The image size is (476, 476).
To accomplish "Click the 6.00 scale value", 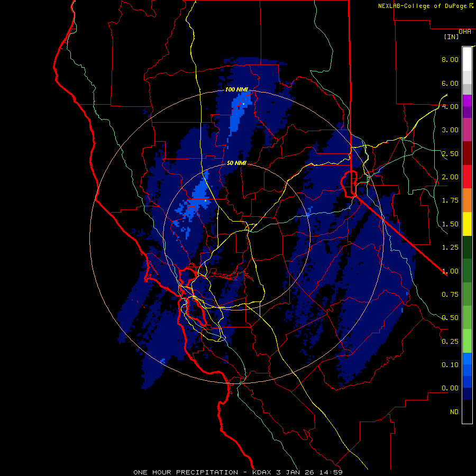I will pyautogui.click(x=450, y=83).
